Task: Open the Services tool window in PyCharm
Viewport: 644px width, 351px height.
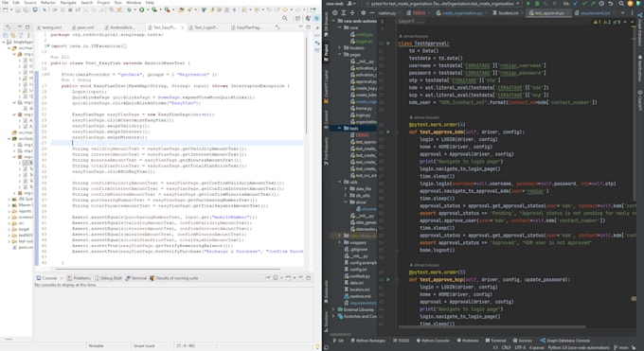Action: click(523, 341)
